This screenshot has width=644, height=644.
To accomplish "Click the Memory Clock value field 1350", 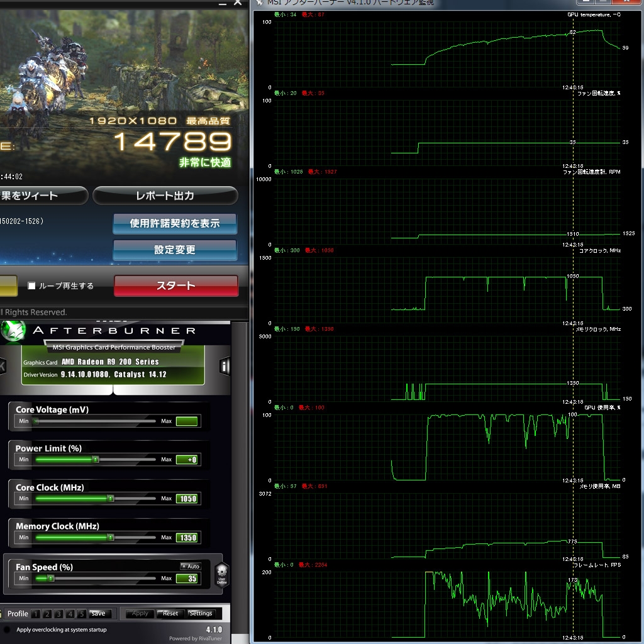I will click(x=188, y=538).
